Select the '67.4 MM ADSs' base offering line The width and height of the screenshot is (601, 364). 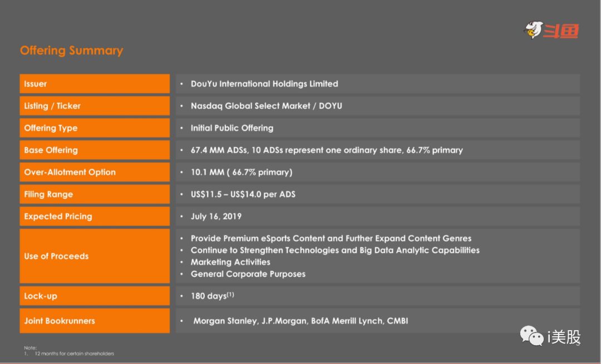(x=327, y=150)
